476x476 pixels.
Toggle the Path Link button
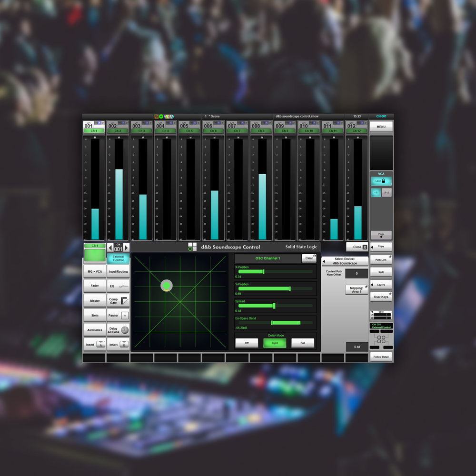(x=381, y=259)
